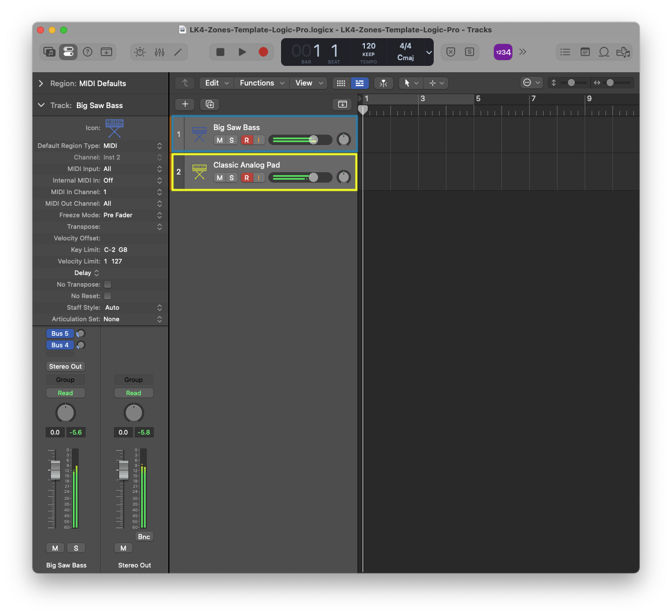Toggle the Catch playhead button
Screen dimensions: 672x616
point(383,83)
